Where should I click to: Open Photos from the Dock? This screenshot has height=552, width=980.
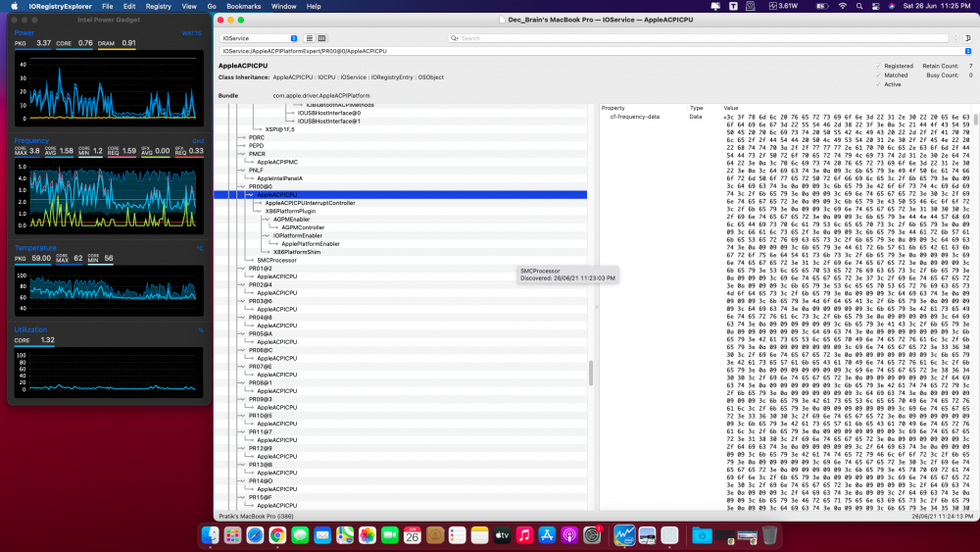coord(367,535)
